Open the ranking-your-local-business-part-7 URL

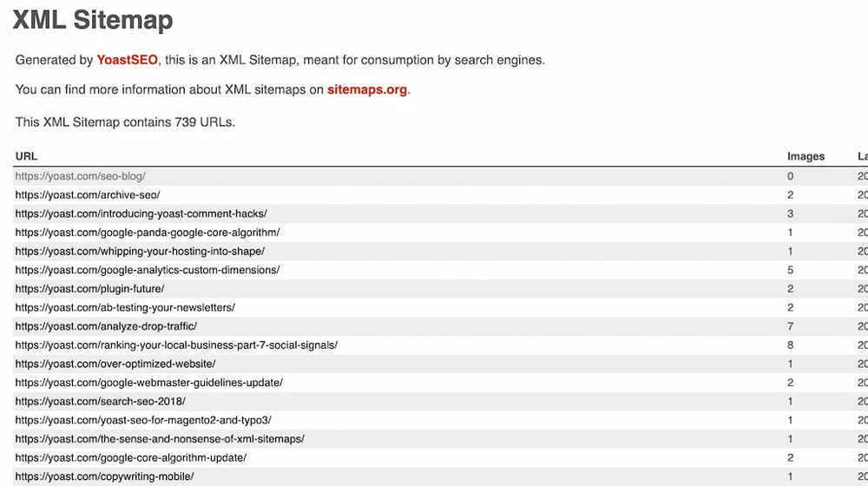[x=176, y=345]
